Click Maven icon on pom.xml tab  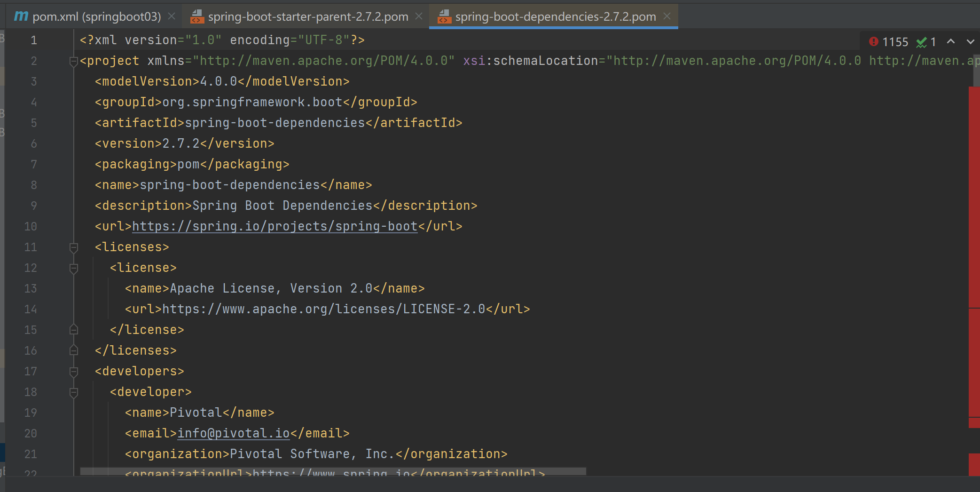21,16
